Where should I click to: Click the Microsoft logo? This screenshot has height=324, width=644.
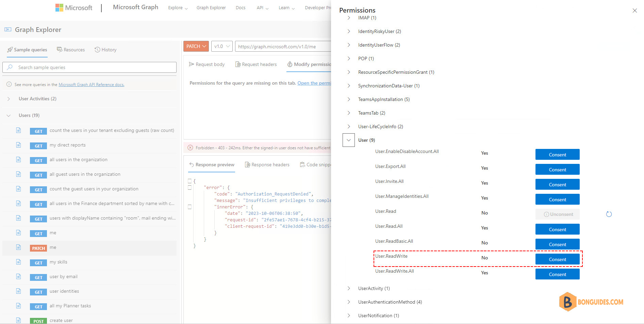click(74, 7)
